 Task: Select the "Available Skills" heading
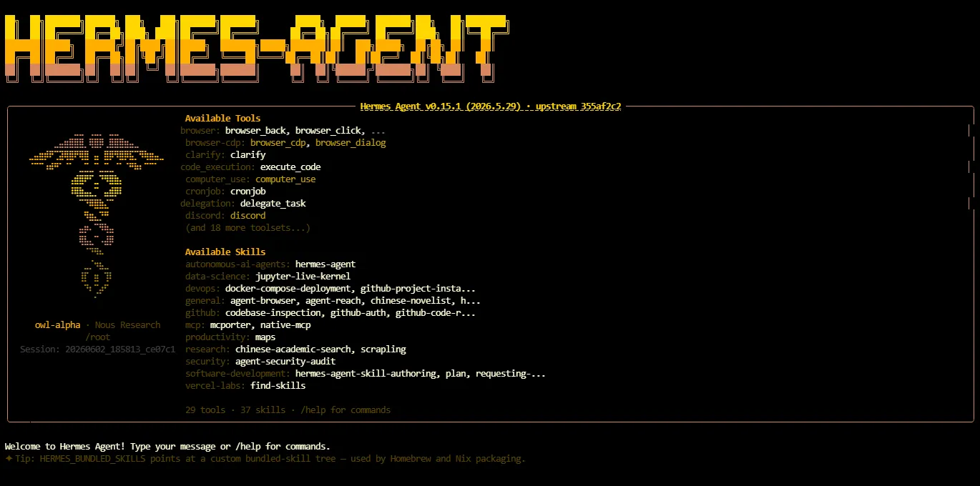(225, 252)
